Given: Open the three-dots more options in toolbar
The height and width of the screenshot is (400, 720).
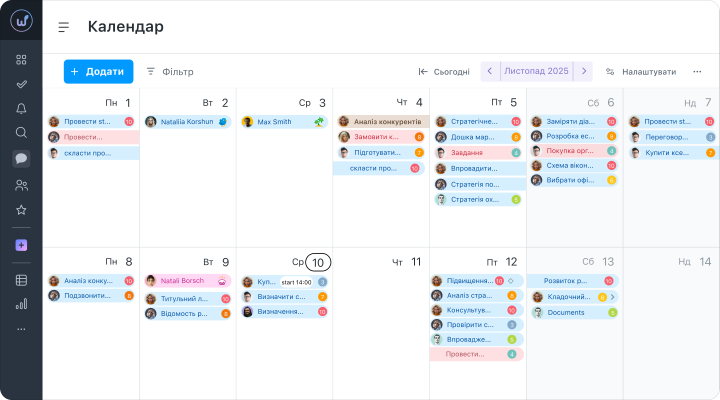Looking at the screenshot, I should point(697,72).
